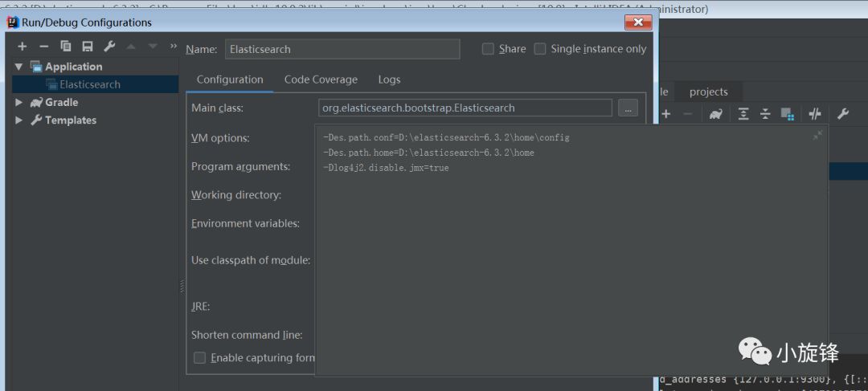868x391 pixels.
Task: Click the VM options label
Action: point(220,138)
